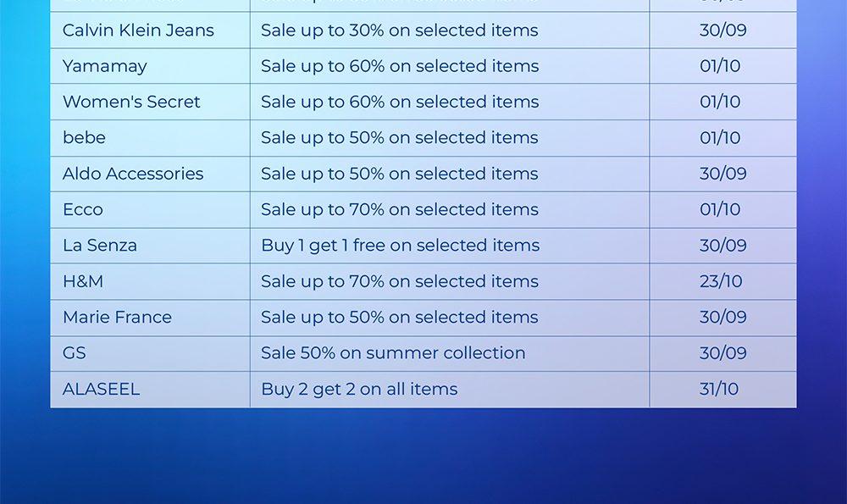Screen dimensions: 847x504
Task: Select the "Buy 1 get 1 free" offer
Action: 400,246
